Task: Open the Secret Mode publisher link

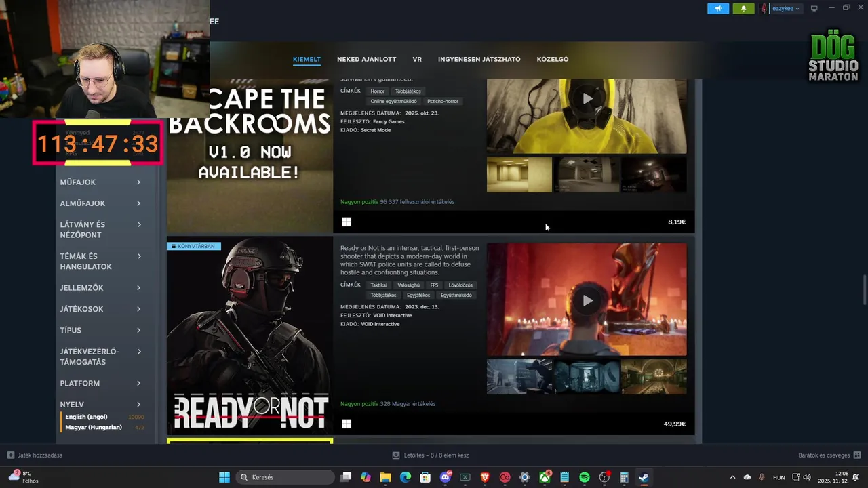Action: [376, 130]
